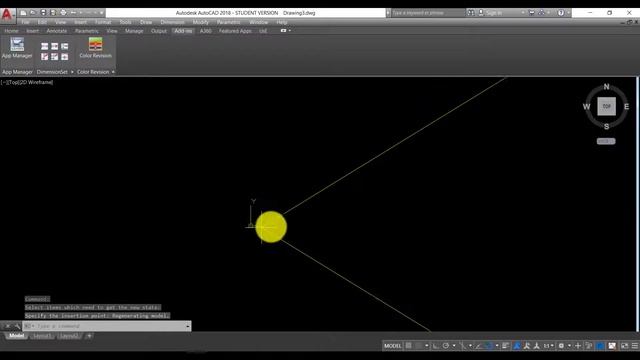Click the Save As icon in Quick Access
The image size is (640, 360).
53,13
